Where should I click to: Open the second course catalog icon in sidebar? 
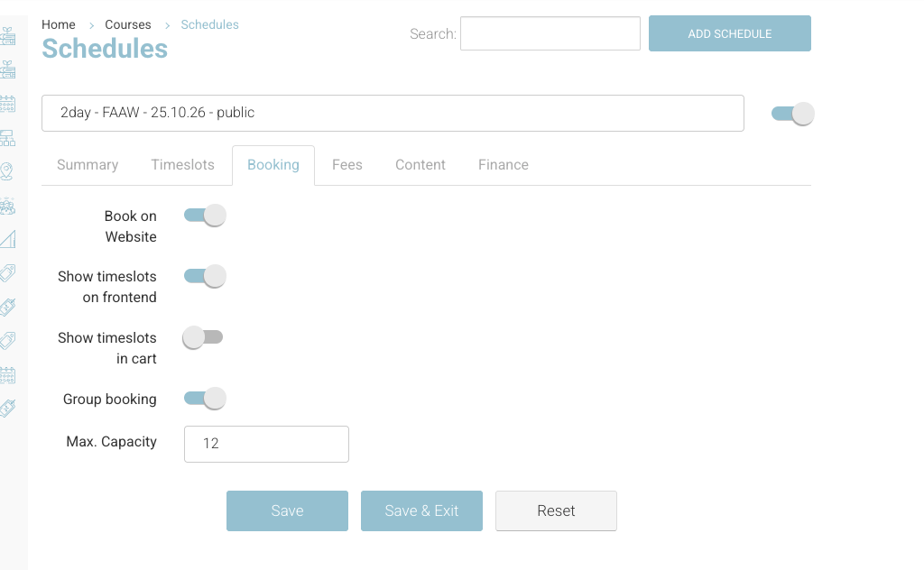click(x=11, y=69)
